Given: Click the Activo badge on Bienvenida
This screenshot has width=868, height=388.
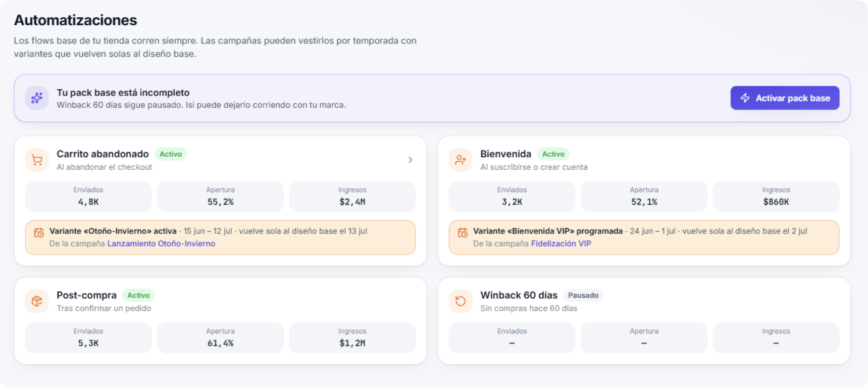Looking at the screenshot, I should (x=553, y=154).
